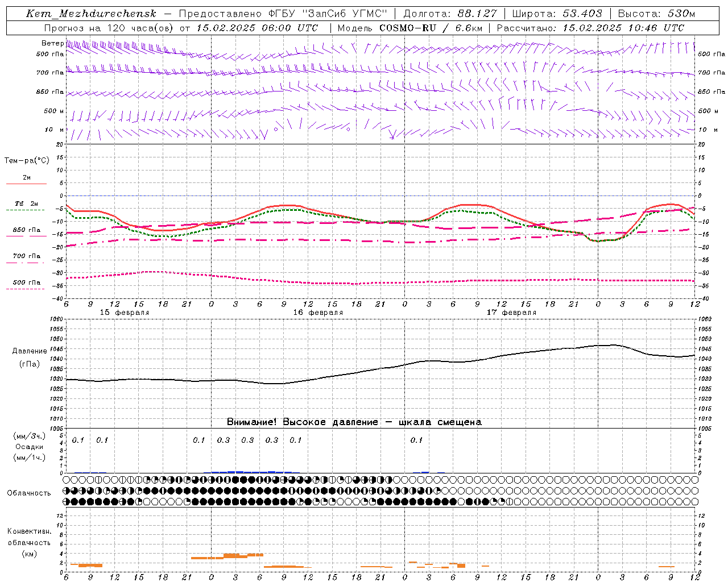Click the 500 гПа temperature legend entry
728x582 pixels.
[26, 282]
